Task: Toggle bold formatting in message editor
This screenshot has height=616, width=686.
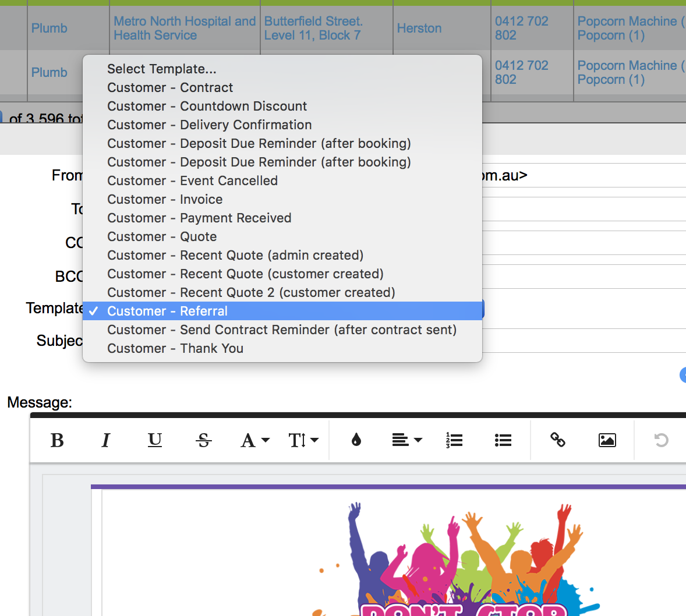Action: [x=57, y=441]
